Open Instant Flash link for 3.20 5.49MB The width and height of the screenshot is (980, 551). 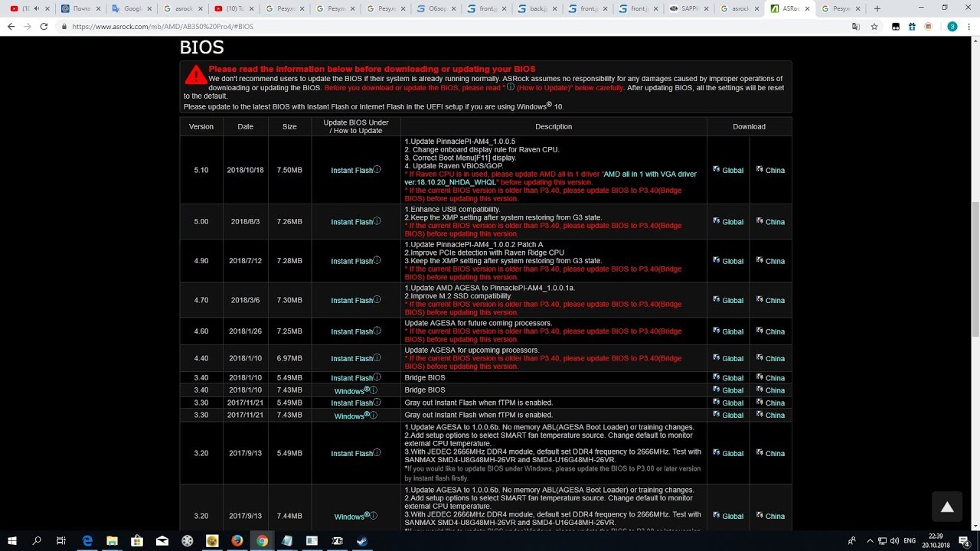click(x=352, y=453)
